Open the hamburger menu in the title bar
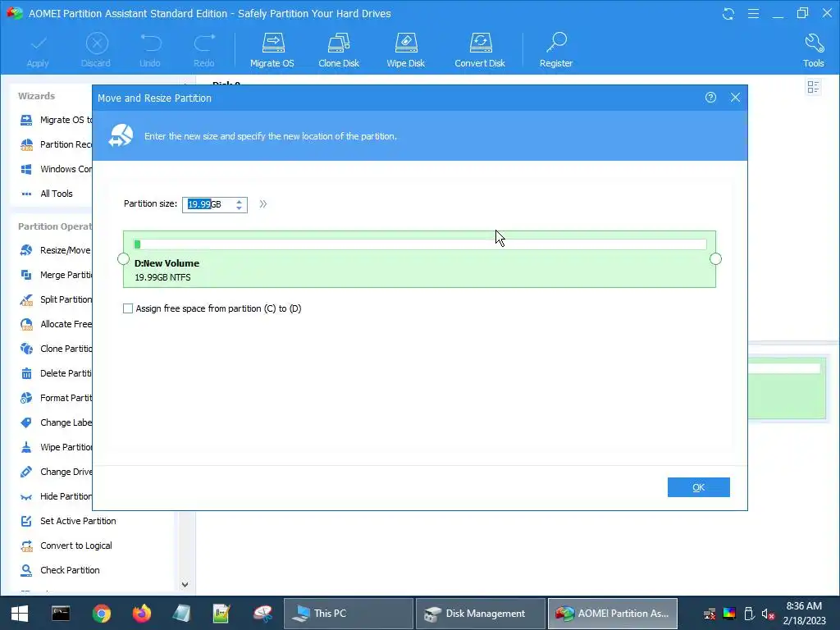Viewport: 840px width, 630px height. point(753,13)
